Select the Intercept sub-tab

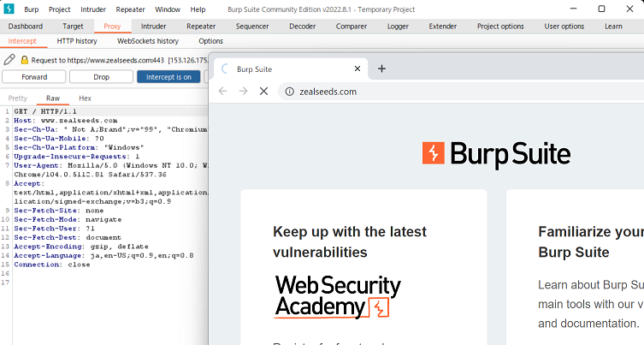click(22, 41)
